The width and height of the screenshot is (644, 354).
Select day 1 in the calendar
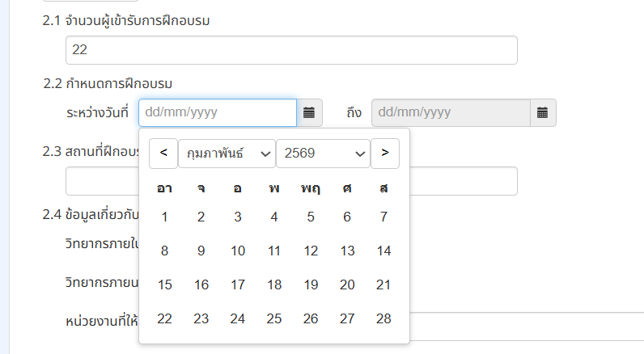(164, 217)
